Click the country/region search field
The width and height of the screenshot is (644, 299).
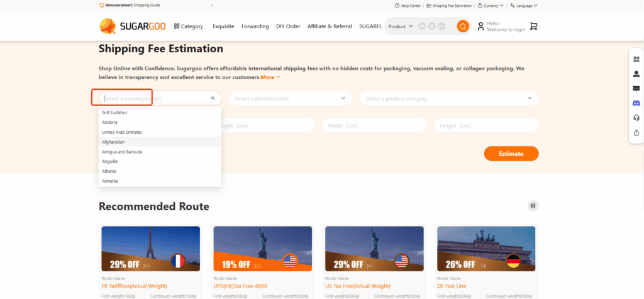[157, 99]
